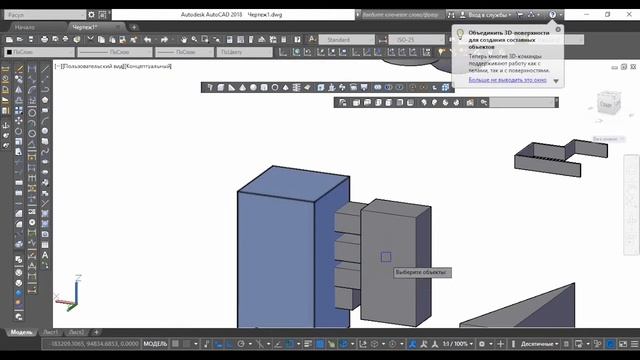Toggle selection cycling in status bar
Viewport: 640px width, 360px height.
331,344
